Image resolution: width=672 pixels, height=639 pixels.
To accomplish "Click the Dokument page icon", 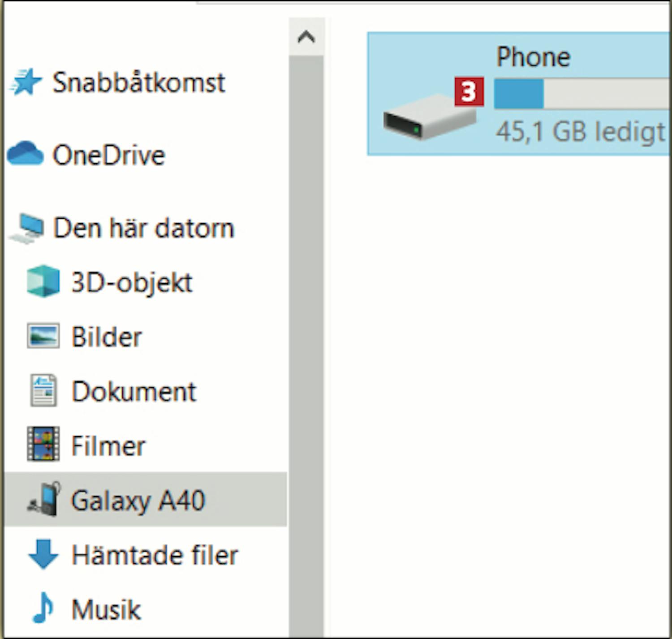I will pos(43,390).
